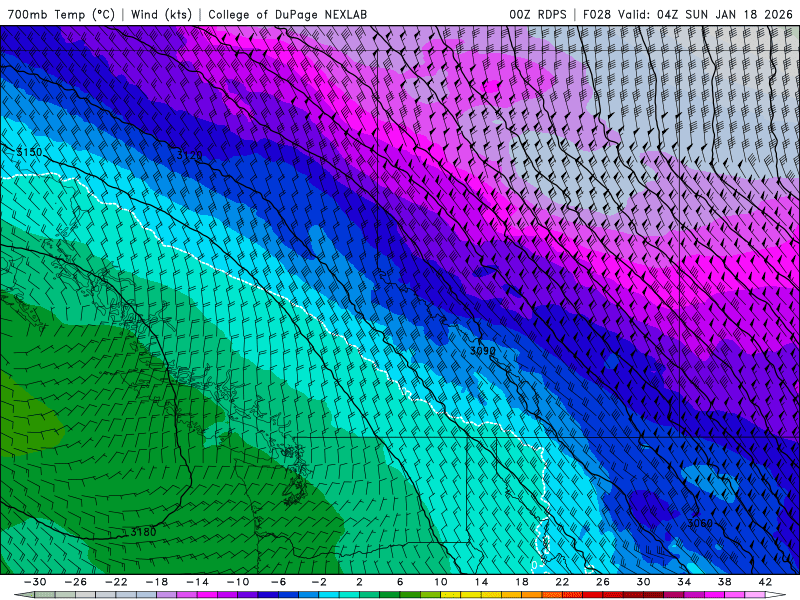Click the 26 value on the color scale

pyautogui.click(x=603, y=582)
